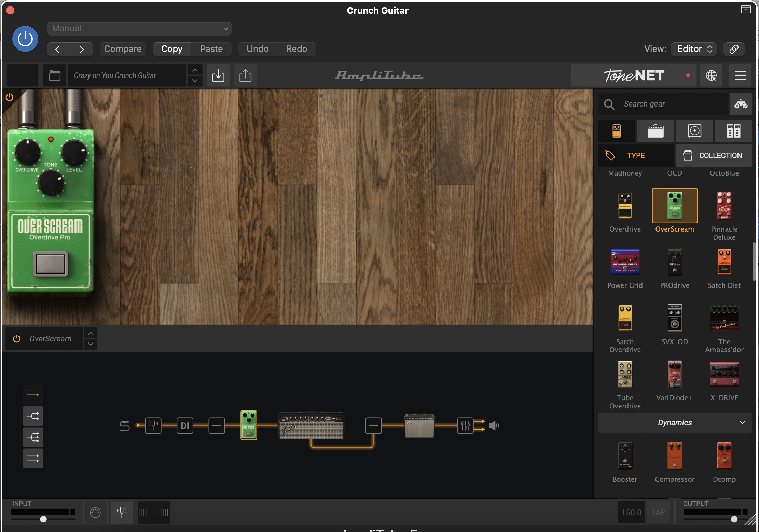759x532 pixels.
Task: Select the three-way split routing icon
Action: [33, 437]
